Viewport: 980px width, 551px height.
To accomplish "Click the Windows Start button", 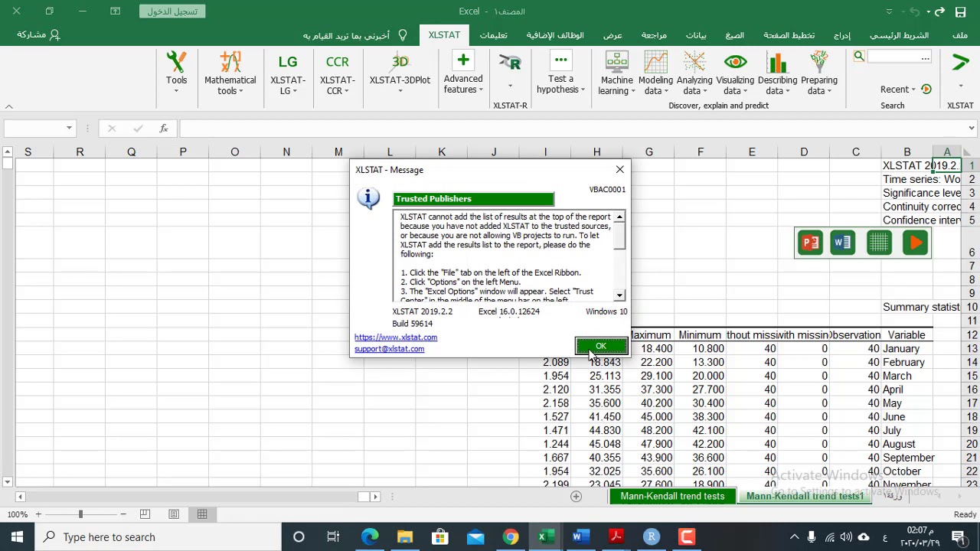I will click(x=17, y=537).
